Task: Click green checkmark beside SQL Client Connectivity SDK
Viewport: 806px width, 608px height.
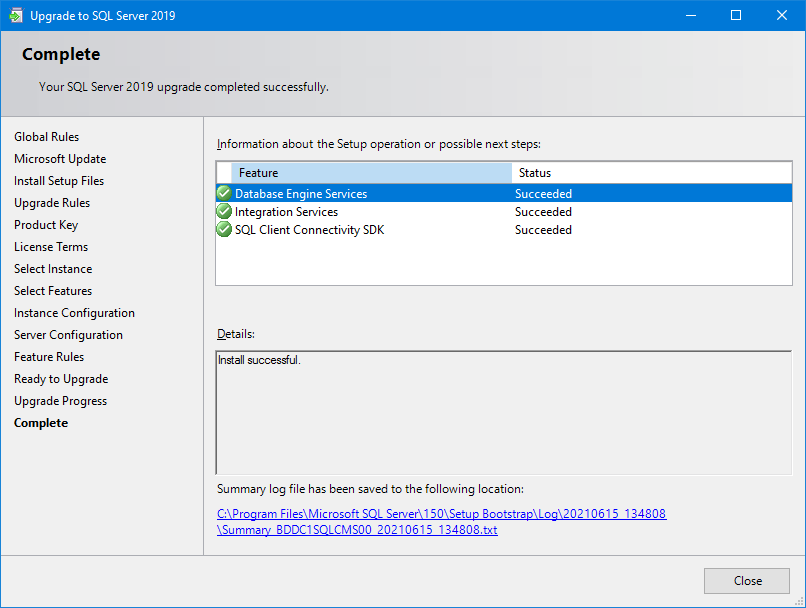Action: click(x=224, y=230)
